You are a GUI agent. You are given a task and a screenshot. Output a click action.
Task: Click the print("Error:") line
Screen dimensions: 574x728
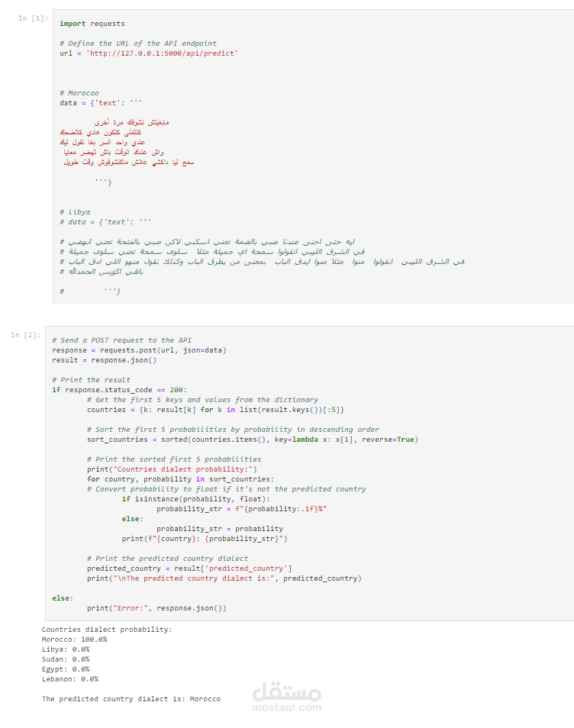pos(156,608)
